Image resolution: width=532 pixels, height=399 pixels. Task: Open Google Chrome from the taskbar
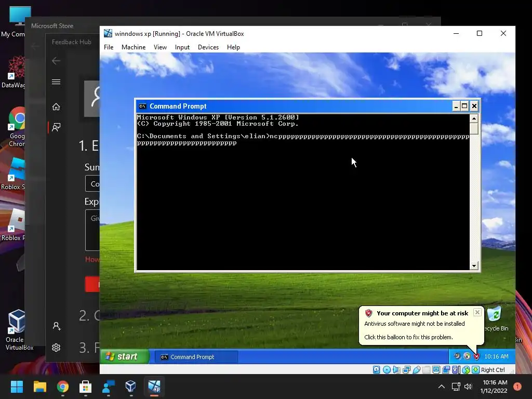(63, 387)
